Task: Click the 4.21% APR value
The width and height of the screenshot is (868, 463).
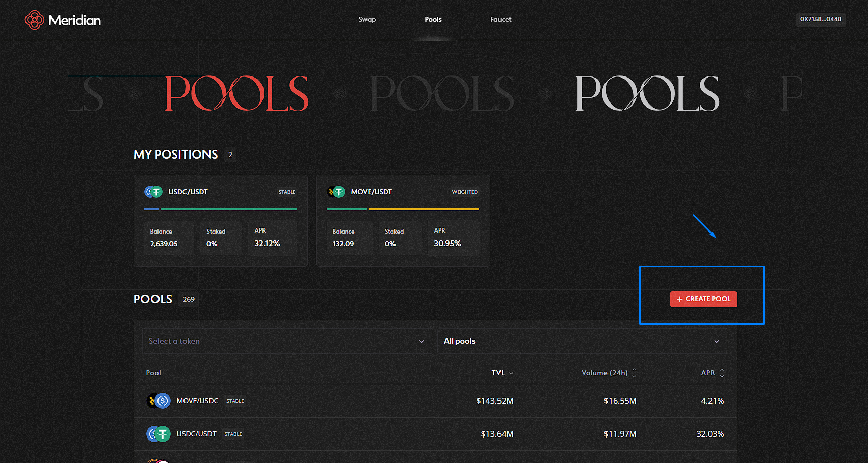Action: coord(713,401)
